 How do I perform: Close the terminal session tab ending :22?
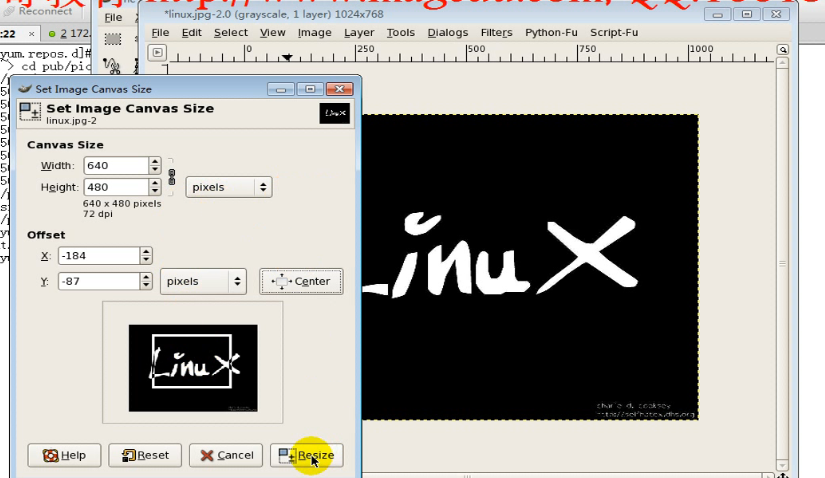coord(32,34)
